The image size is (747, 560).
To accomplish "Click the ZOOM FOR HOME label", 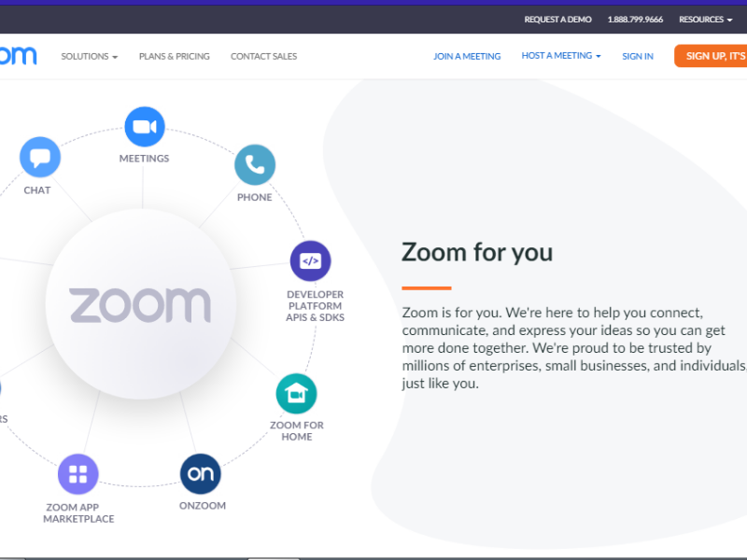I will click(x=297, y=431).
